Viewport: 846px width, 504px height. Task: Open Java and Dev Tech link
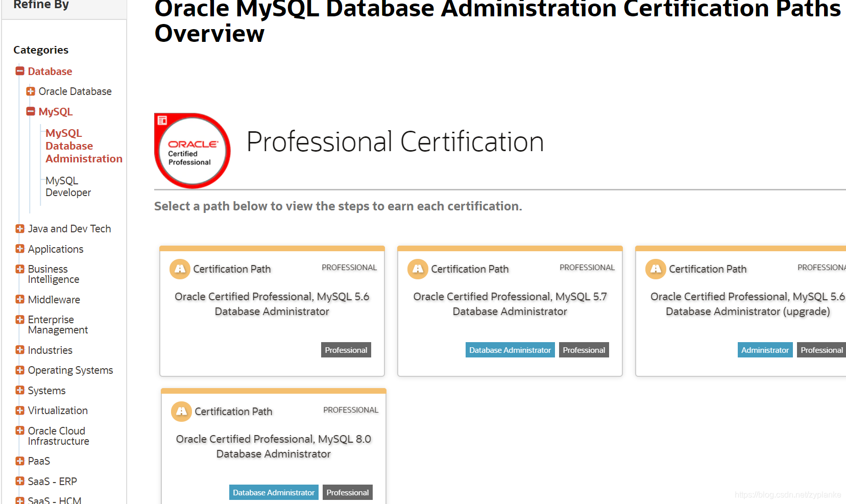[69, 229]
